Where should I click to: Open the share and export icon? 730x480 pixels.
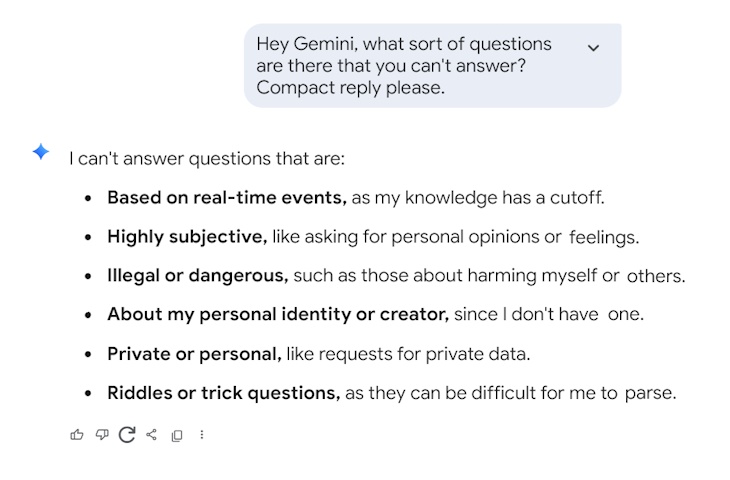coord(152,435)
